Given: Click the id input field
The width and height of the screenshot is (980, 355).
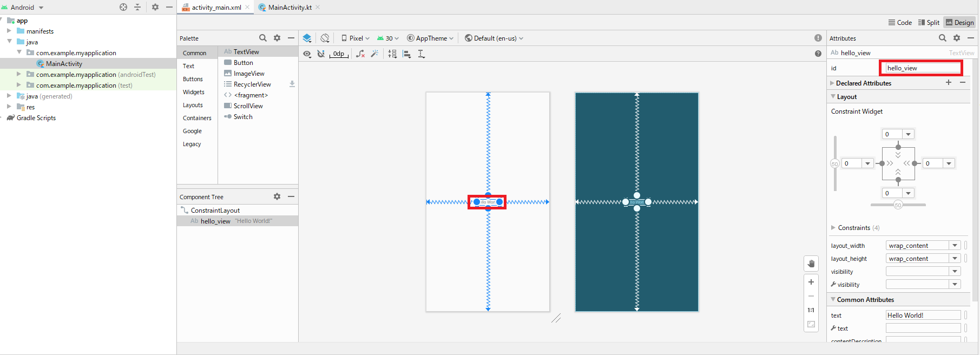Looking at the screenshot, I should coord(922,68).
